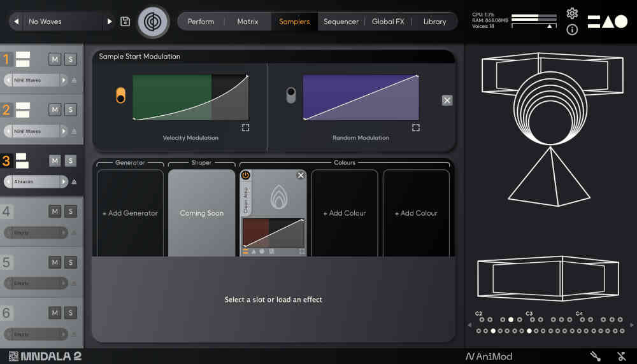
Task: Open the No Waves preset selector
Action: pos(62,22)
